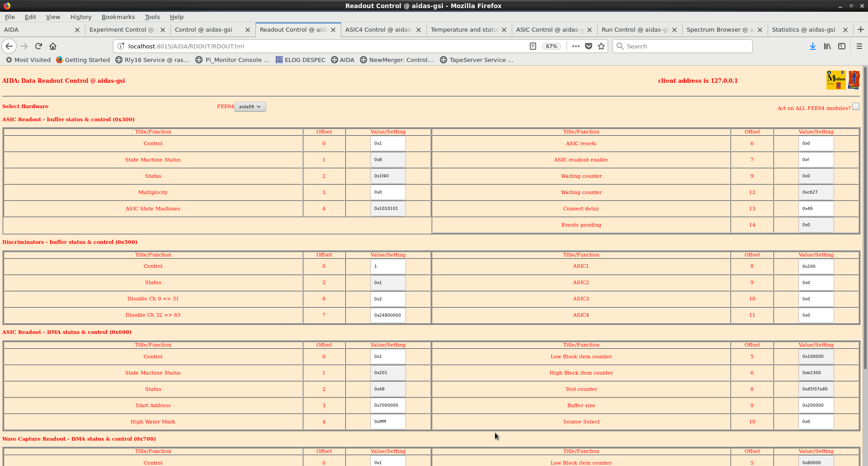This screenshot has width=868, height=466.
Task: Click the ASIC readout enable value field
Action: 816,160
